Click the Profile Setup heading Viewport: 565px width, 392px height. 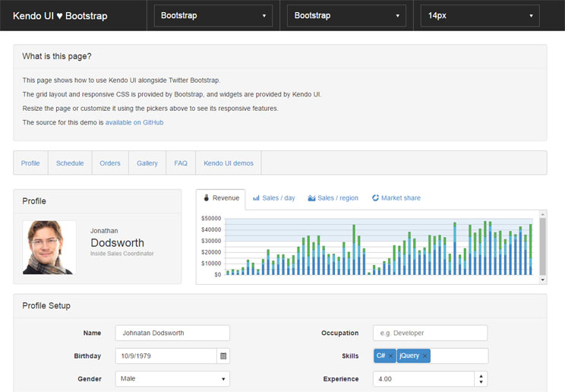pos(46,305)
